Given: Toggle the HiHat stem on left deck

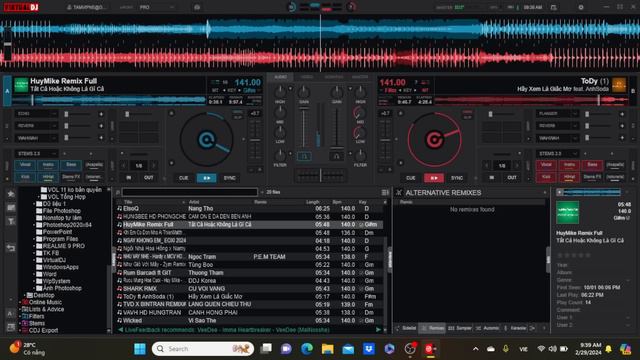Looking at the screenshot, I should (48, 177).
